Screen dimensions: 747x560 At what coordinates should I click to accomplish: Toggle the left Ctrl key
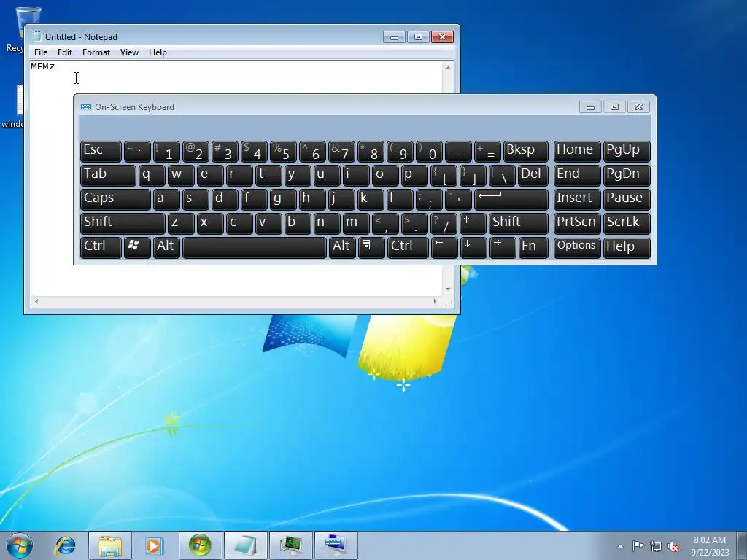pos(101,247)
